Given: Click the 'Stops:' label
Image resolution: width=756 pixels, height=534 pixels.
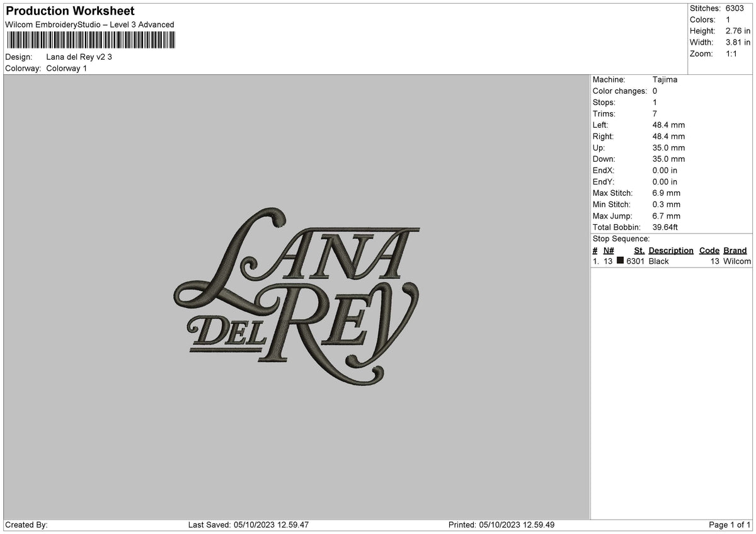Looking at the screenshot, I should point(604,102).
